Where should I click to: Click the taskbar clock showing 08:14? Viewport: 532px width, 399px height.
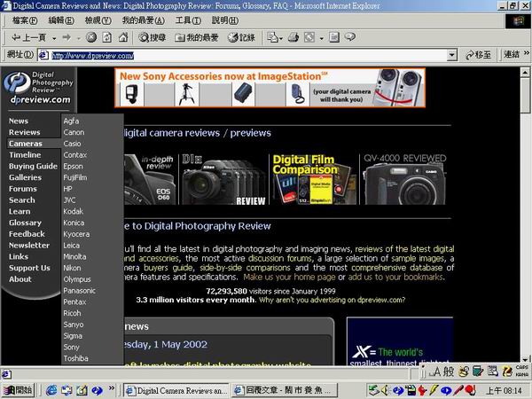click(x=505, y=391)
